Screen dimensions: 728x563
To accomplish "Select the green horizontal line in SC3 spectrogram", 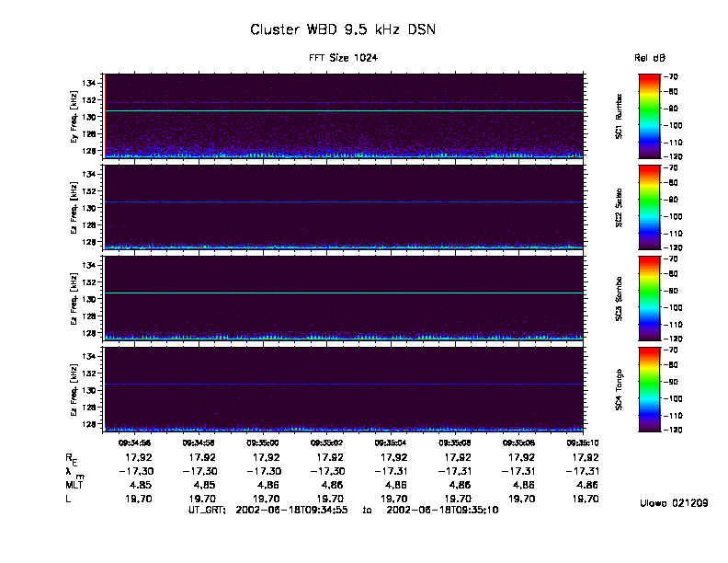I will (343, 293).
